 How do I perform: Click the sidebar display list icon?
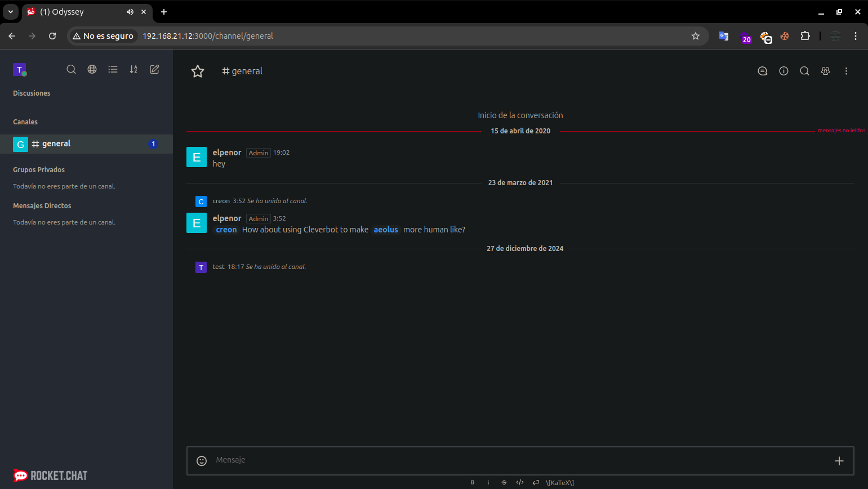click(113, 69)
